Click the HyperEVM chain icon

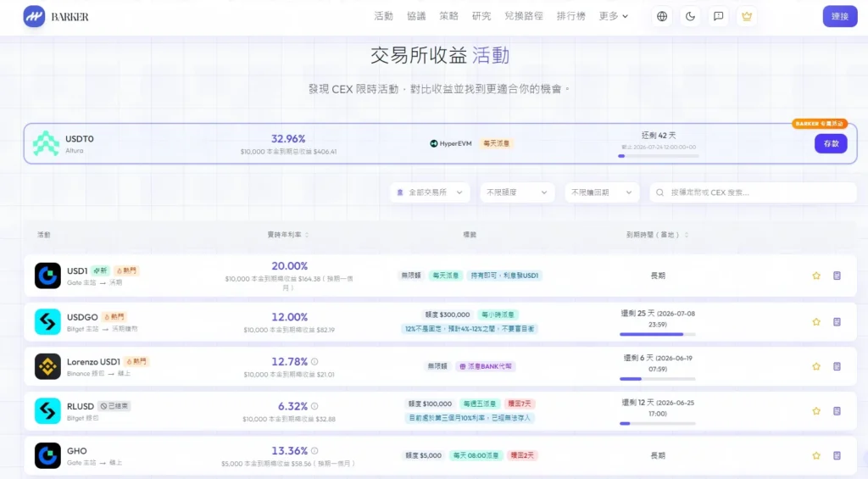point(433,143)
